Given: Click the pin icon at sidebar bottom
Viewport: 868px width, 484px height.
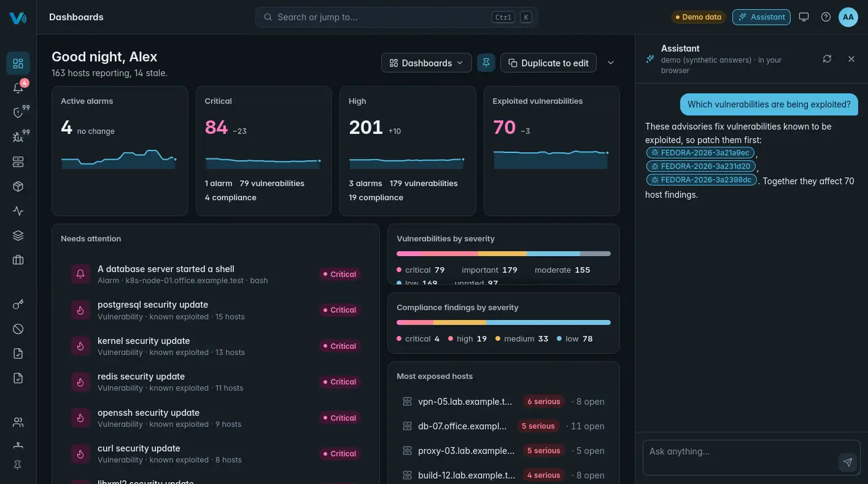Looking at the screenshot, I should tap(18, 466).
